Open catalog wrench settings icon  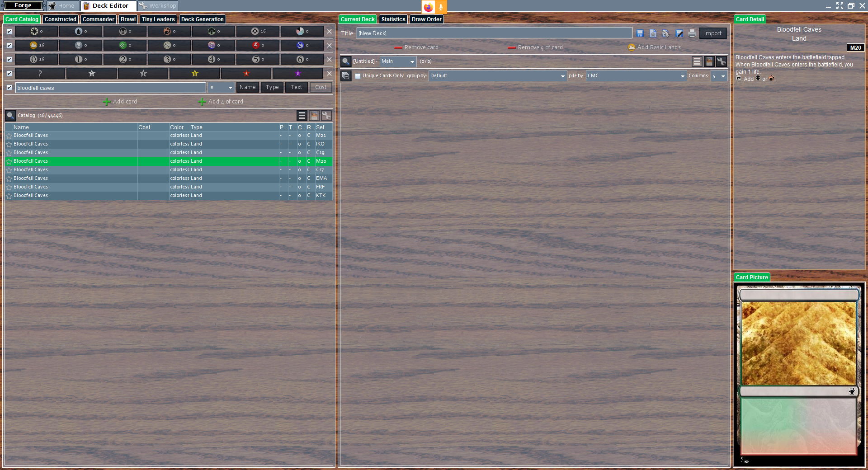pos(326,116)
